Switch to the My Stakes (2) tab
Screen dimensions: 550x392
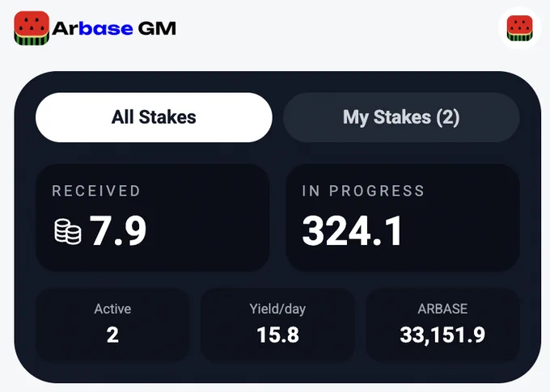[401, 117]
